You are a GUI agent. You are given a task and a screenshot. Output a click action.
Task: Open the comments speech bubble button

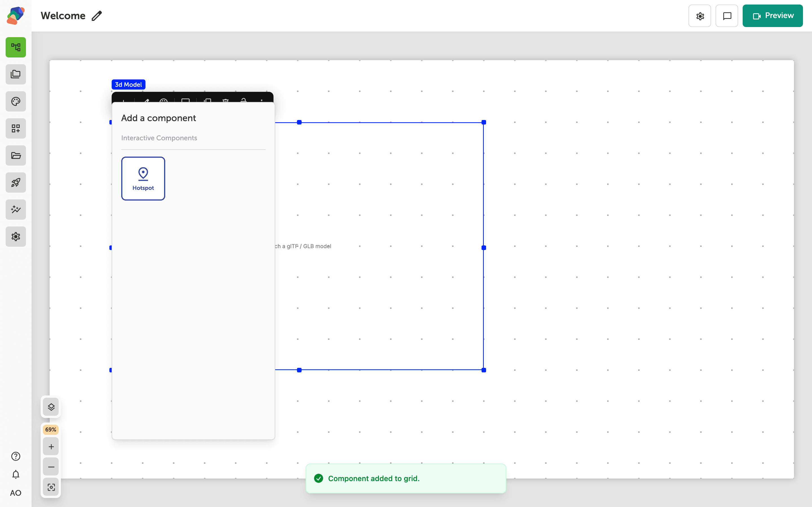(727, 16)
